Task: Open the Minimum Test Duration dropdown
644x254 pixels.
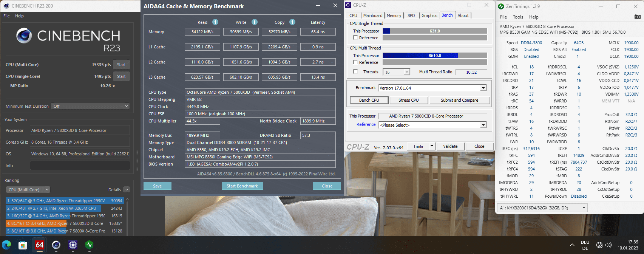Action: coord(91,106)
